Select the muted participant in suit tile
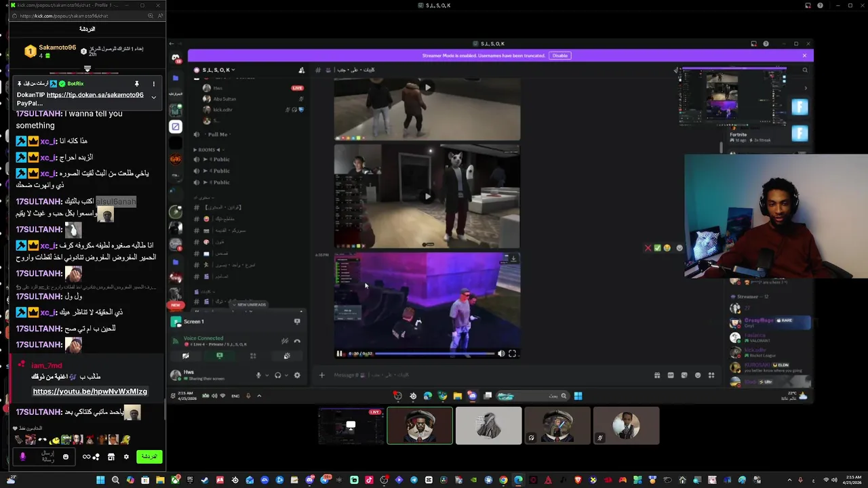This screenshot has width=868, height=488. coord(625,426)
